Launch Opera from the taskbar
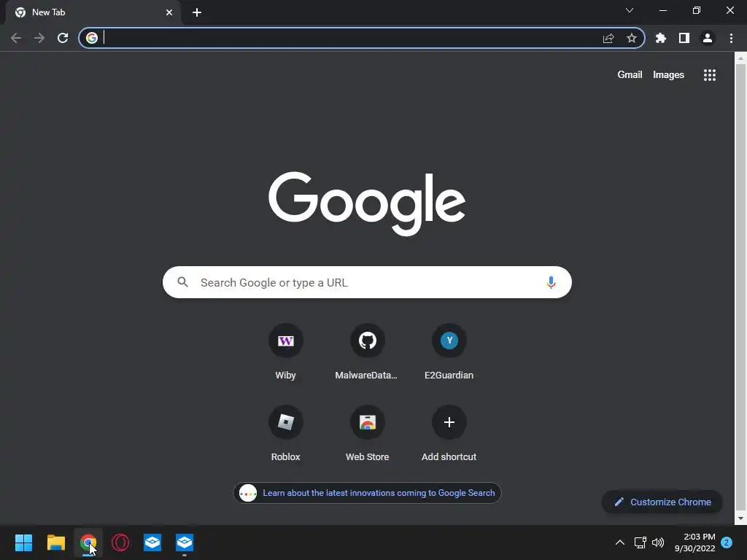 point(120,542)
